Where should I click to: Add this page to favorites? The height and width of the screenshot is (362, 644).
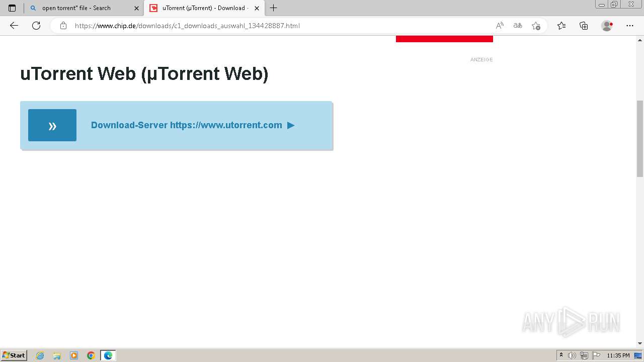coord(536,26)
